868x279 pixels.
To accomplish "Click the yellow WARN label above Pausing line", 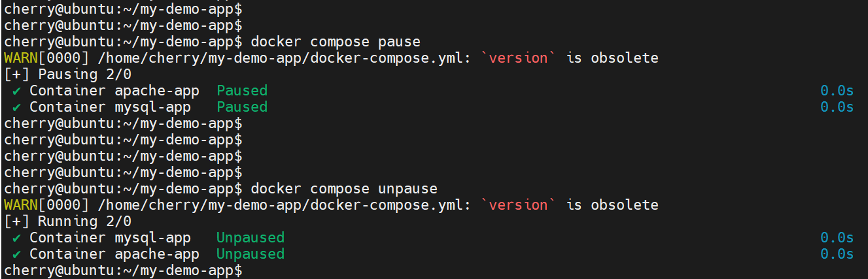I will [x=20, y=58].
